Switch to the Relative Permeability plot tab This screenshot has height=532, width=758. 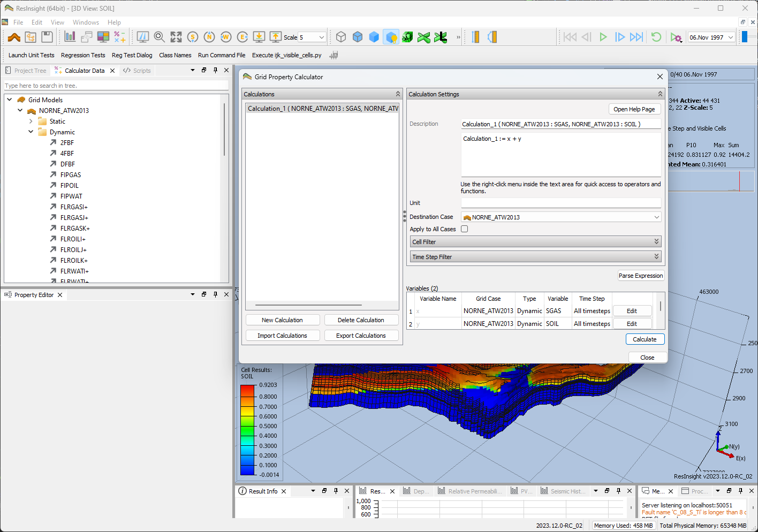tap(470, 491)
